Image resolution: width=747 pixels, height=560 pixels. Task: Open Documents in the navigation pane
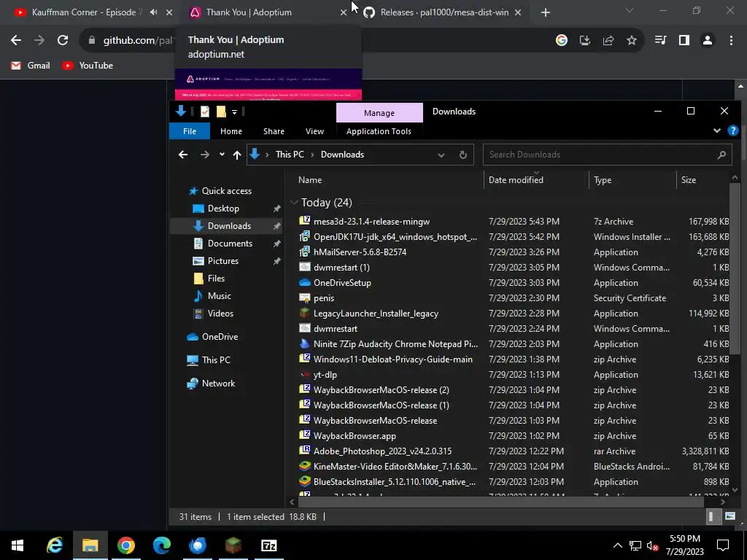pyautogui.click(x=230, y=244)
